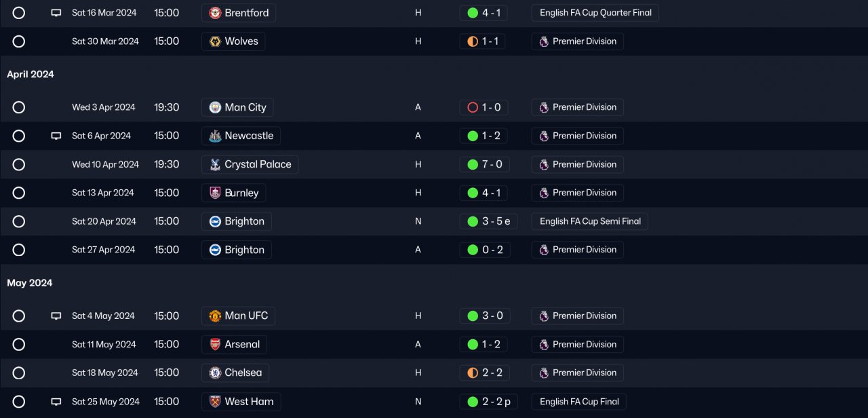Image resolution: width=868 pixels, height=418 pixels.
Task: Open Premier Division link on the Wolves row
Action: click(x=577, y=41)
